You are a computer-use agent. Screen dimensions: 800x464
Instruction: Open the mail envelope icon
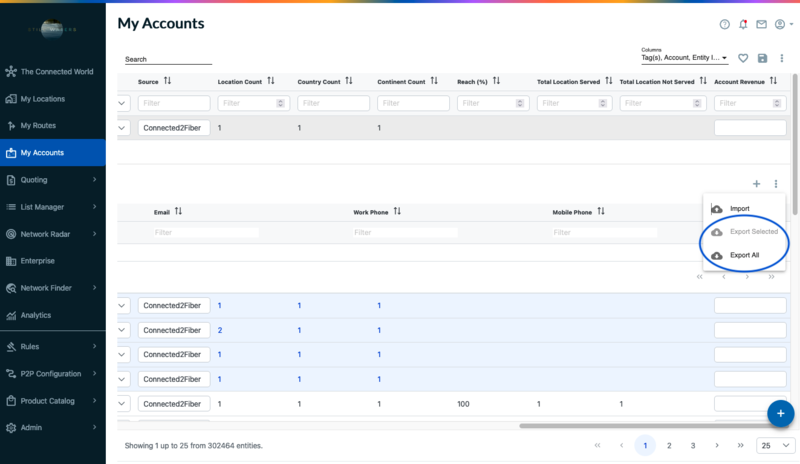(761, 24)
